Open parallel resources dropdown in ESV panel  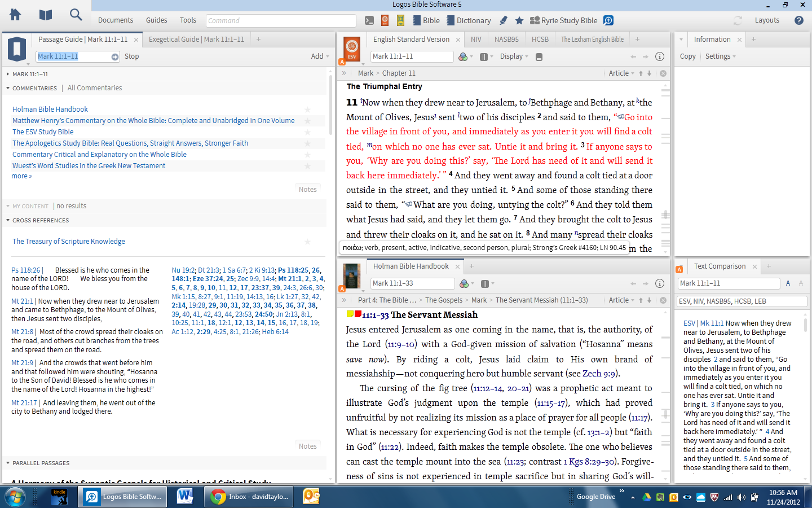(x=486, y=56)
